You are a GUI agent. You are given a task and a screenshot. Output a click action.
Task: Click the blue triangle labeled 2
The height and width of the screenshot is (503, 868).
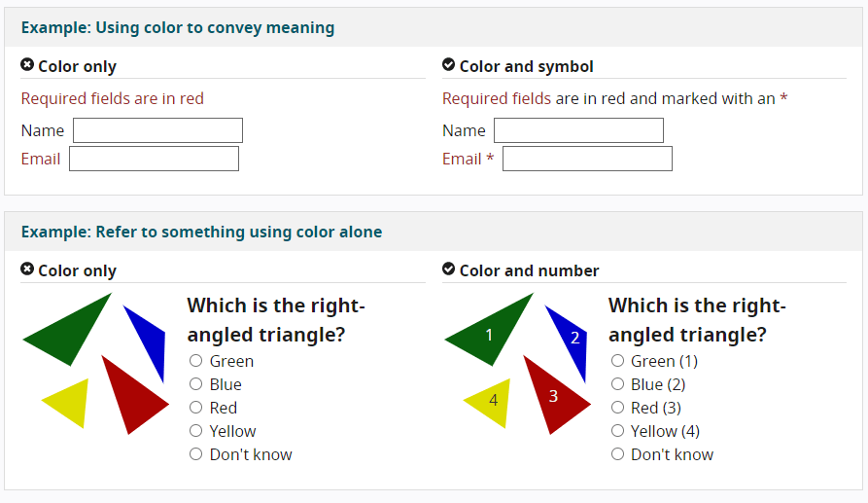[572, 339]
